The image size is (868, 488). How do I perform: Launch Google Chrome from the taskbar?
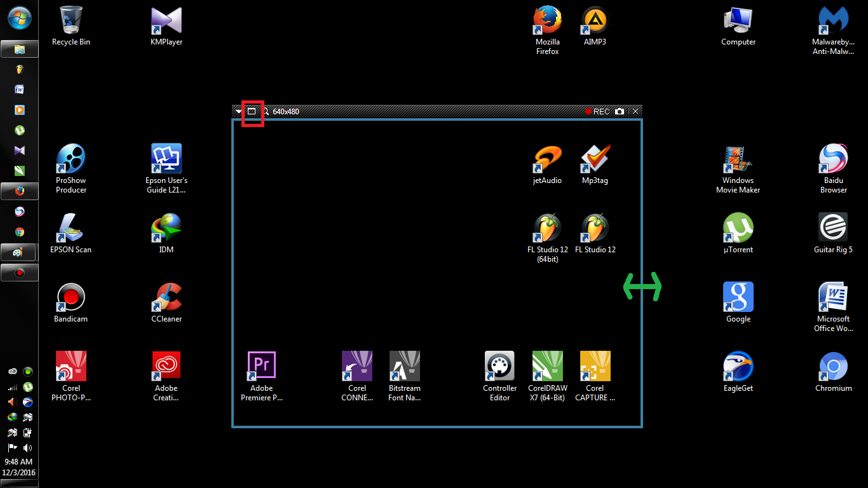coord(20,232)
